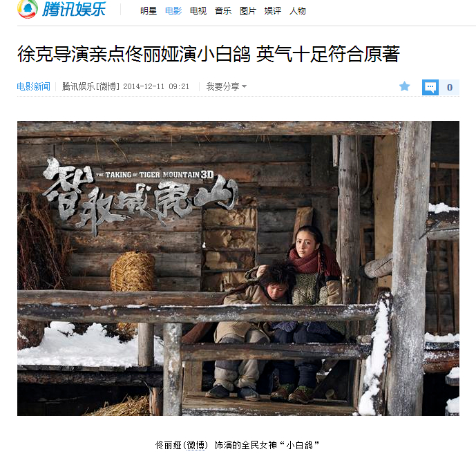Open the Tiger Mountain movie still image
Screen dimensions: 476x456
pyautogui.click(x=238, y=268)
